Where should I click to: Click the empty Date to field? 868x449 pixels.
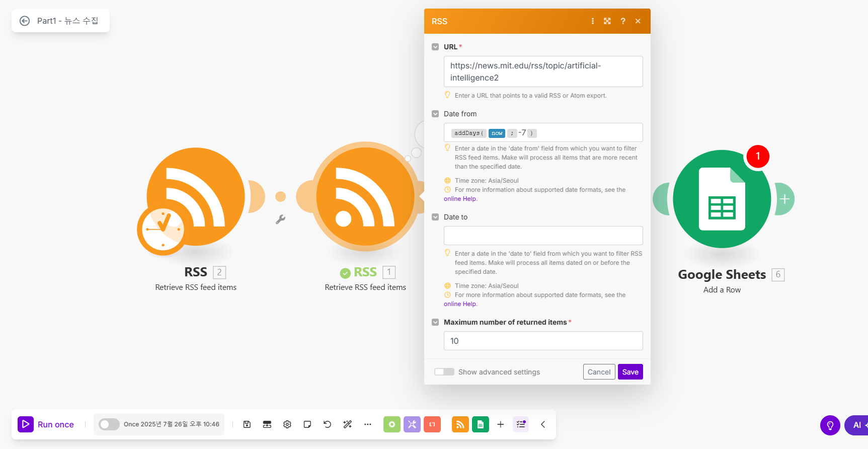click(543, 236)
